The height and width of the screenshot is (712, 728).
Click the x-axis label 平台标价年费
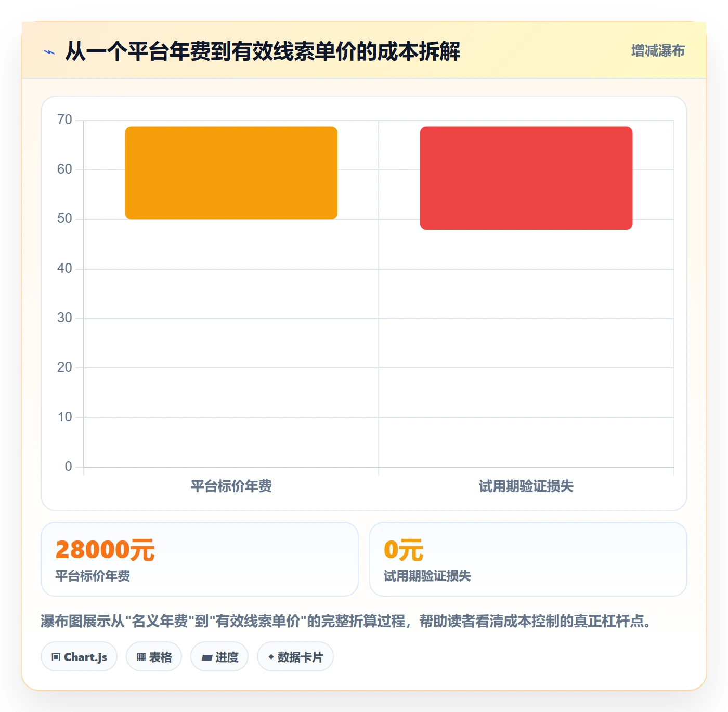tap(231, 486)
